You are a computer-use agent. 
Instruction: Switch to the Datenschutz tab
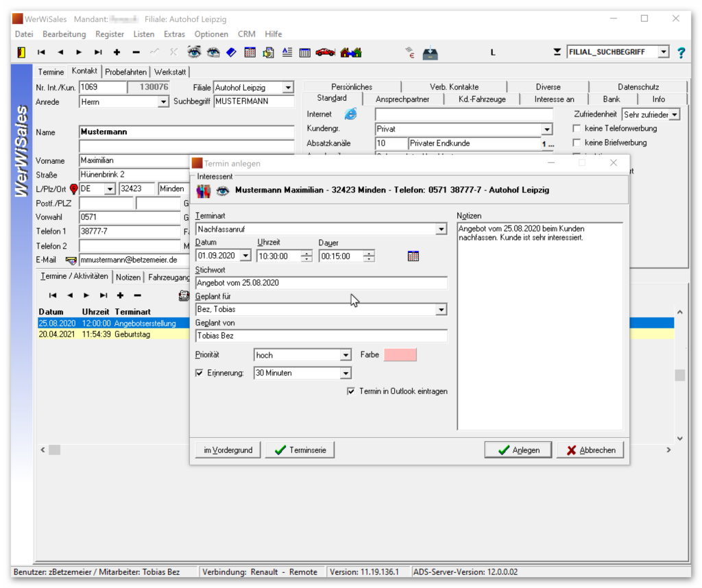[638, 87]
